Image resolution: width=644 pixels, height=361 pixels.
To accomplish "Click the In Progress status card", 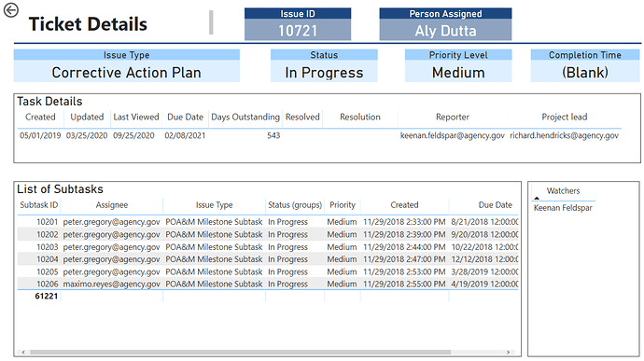I will (x=324, y=65).
